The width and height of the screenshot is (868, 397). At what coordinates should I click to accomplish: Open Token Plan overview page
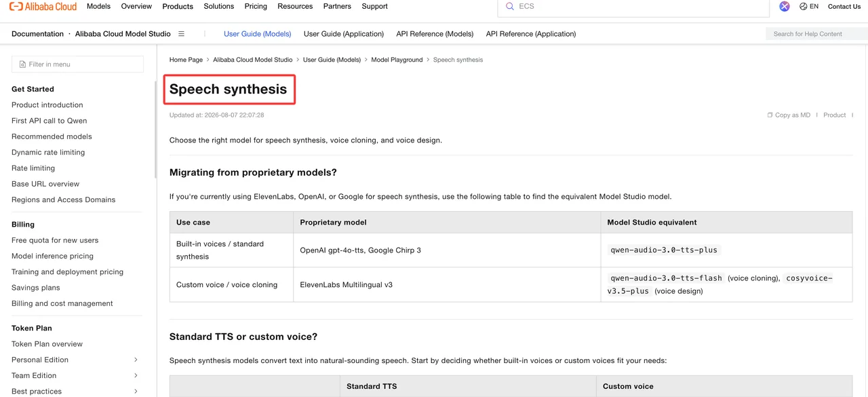(x=47, y=344)
